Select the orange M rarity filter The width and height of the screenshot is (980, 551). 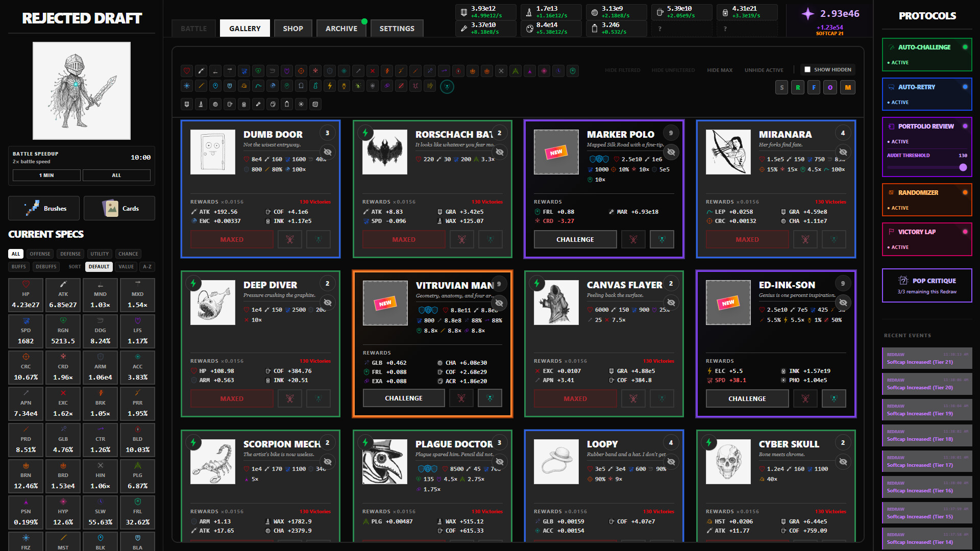[x=848, y=87]
